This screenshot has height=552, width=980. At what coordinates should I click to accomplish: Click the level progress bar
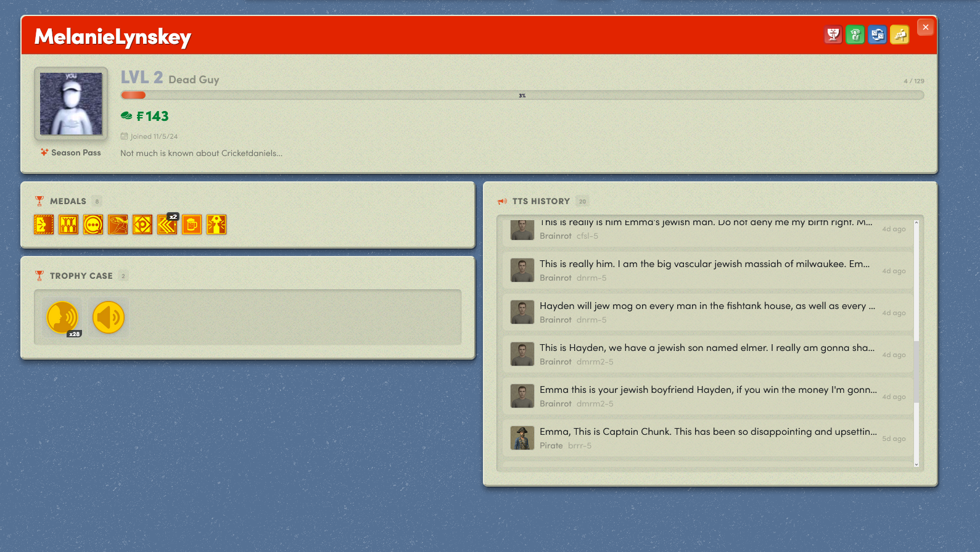[x=522, y=95]
